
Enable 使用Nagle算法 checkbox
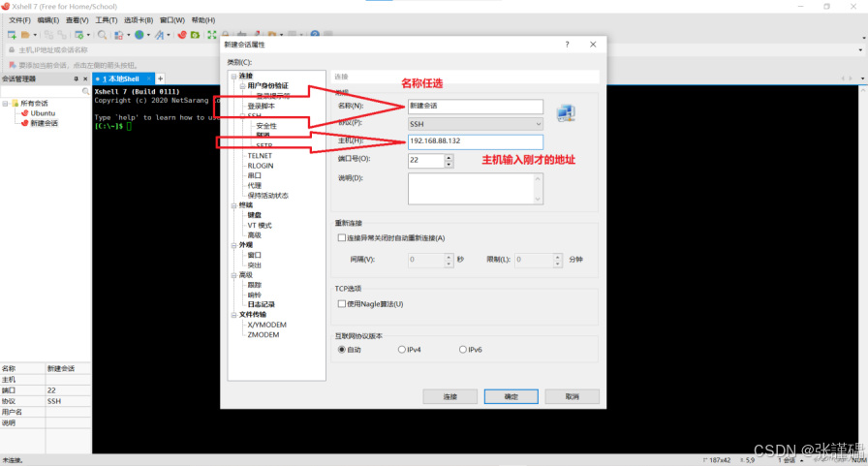pyautogui.click(x=342, y=304)
